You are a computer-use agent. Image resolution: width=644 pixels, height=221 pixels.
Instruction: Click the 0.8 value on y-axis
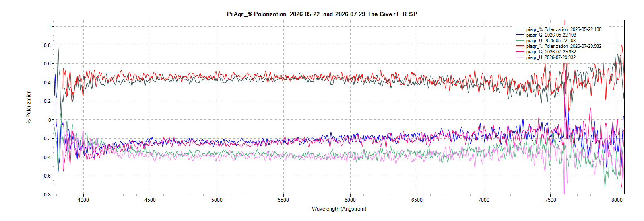[x=47, y=45]
